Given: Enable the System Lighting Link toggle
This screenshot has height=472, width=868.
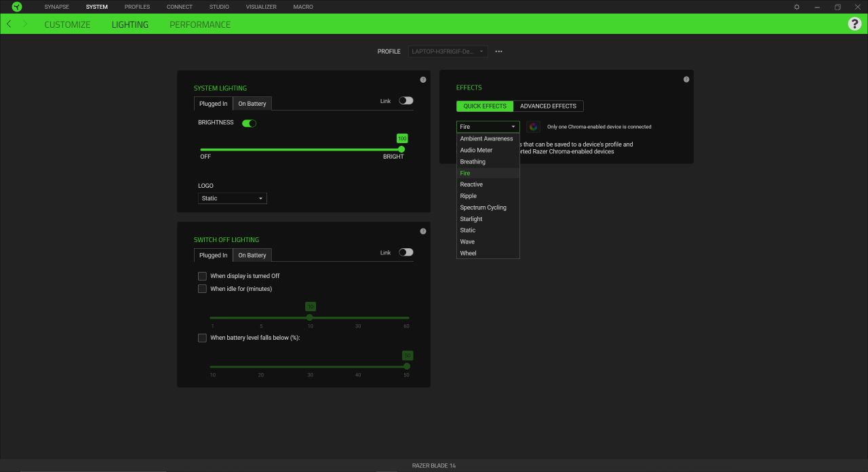Looking at the screenshot, I should (406, 100).
